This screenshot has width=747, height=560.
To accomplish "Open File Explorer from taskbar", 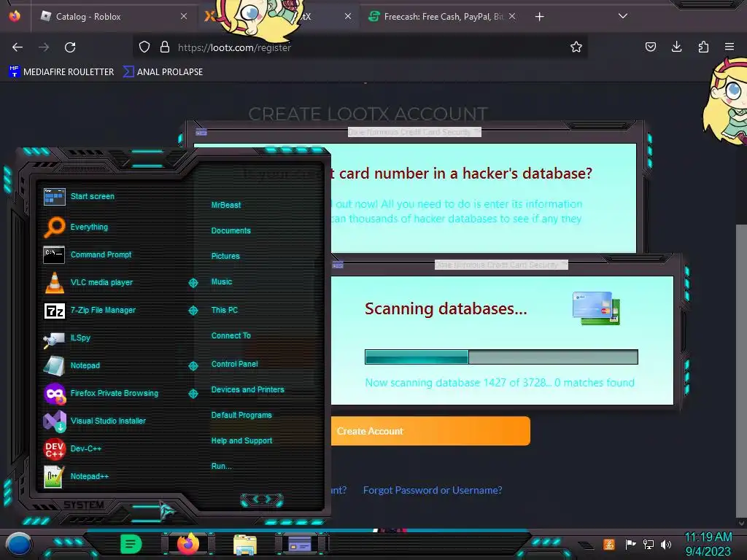I will [x=245, y=545].
